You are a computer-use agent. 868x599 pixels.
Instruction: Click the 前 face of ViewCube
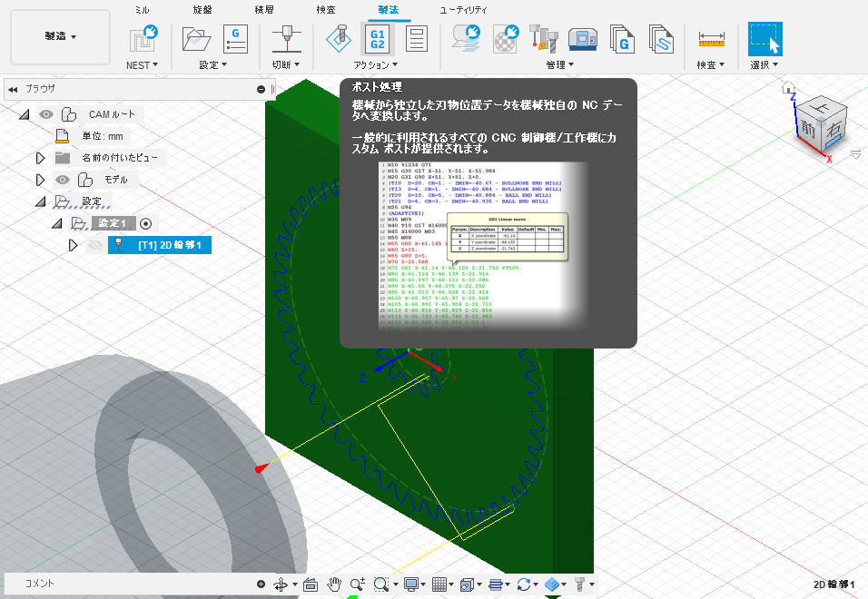pyautogui.click(x=808, y=130)
